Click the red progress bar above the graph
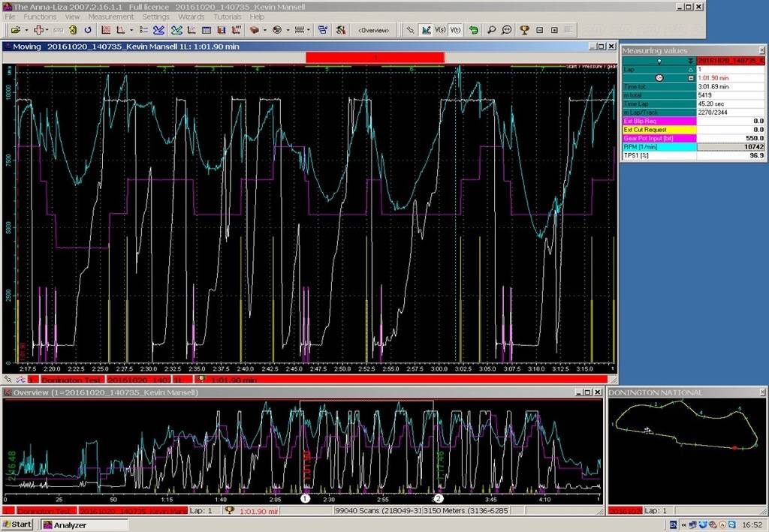The height and width of the screenshot is (532, 769). pyautogui.click(x=375, y=56)
